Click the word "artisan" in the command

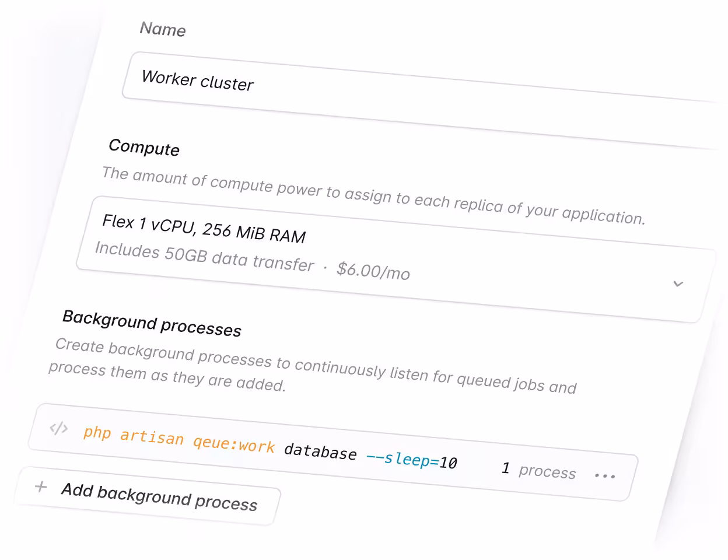[152, 436]
